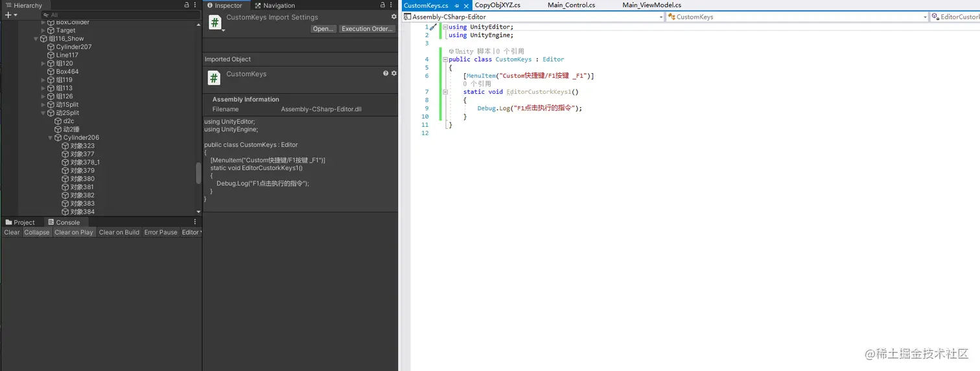This screenshot has height=371, width=980.
Task: Expand the Target tree node
Action: pyautogui.click(x=43, y=30)
